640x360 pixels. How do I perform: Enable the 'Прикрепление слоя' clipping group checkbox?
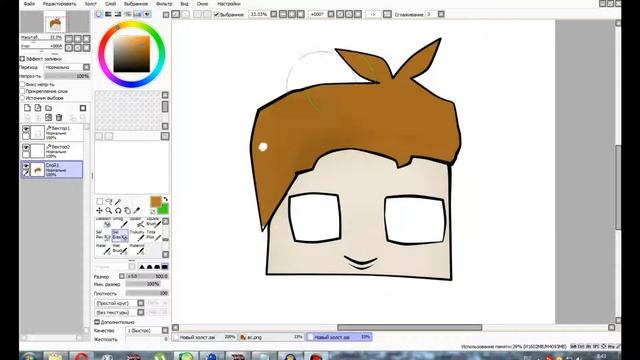[x=22, y=91]
